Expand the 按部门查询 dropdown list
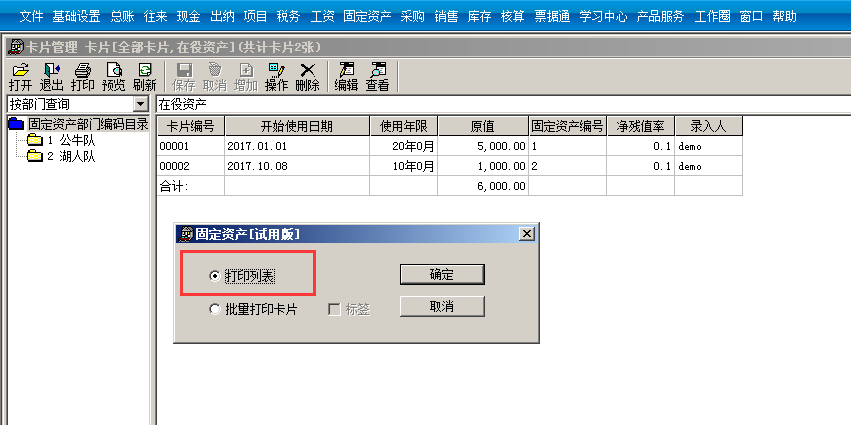This screenshot has width=851, height=425. pos(140,104)
